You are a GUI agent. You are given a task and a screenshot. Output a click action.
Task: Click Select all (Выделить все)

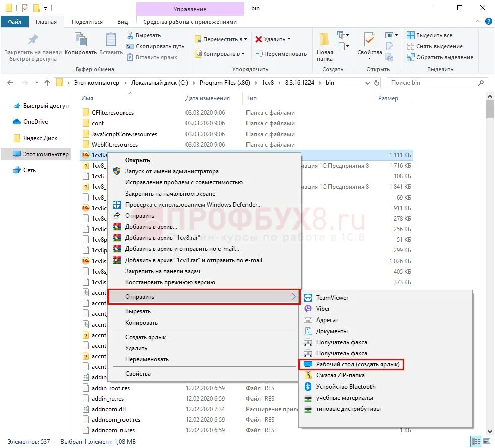429,35
